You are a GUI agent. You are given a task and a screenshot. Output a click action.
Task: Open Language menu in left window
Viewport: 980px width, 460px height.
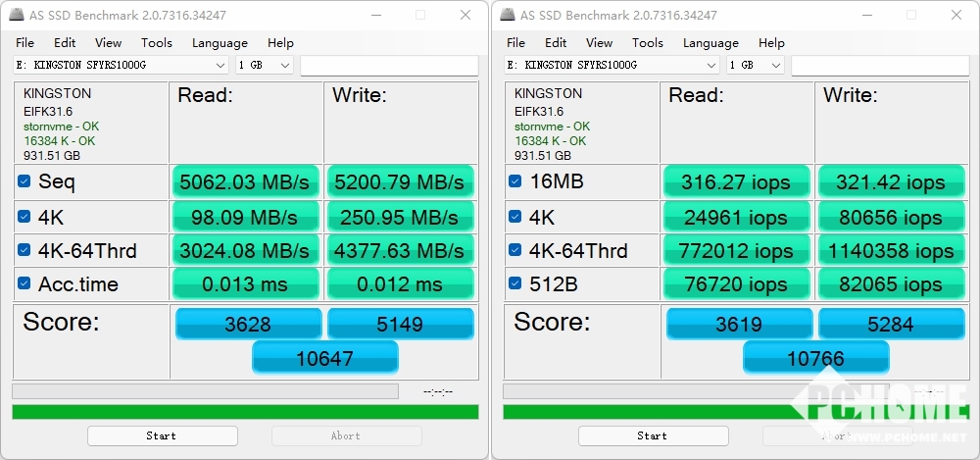pyautogui.click(x=220, y=42)
